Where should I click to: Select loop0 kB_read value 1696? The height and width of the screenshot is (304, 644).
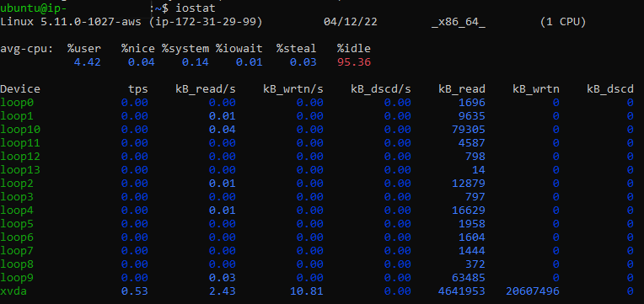[x=472, y=103]
